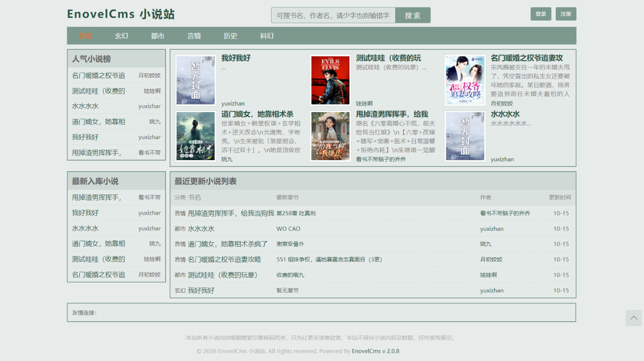Click author 月初姣姣 in update table
Screen dimensions: 644x361
[x=491, y=259]
